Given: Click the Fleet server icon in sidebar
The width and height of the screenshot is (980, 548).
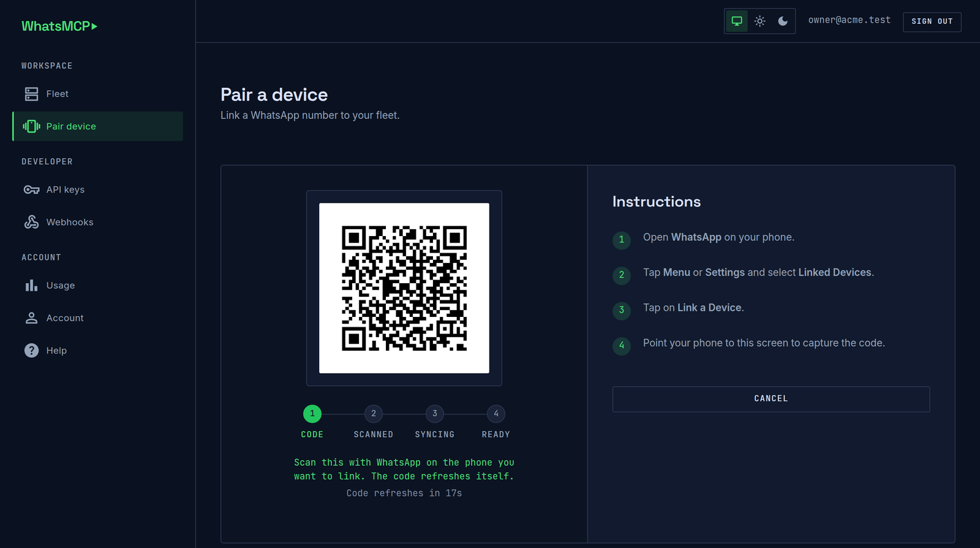Looking at the screenshot, I should click(x=31, y=94).
